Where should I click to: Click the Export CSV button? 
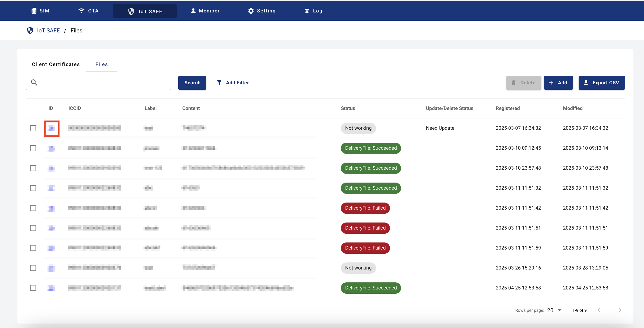(601, 83)
